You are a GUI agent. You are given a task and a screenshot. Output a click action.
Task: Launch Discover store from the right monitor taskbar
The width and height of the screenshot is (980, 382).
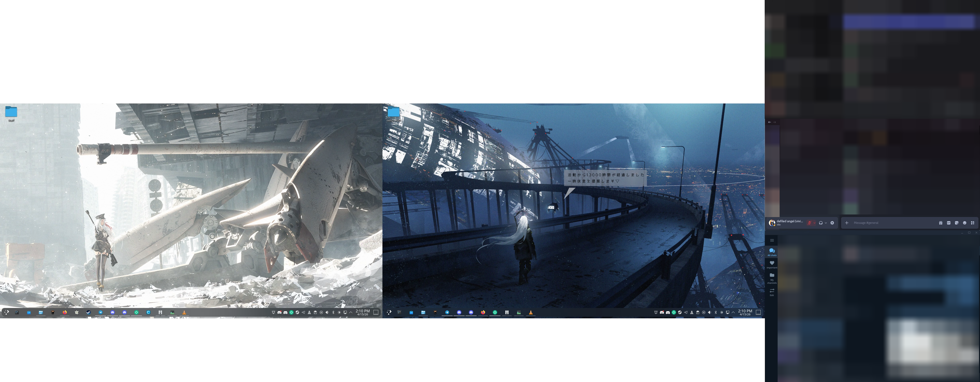pyautogui.click(x=411, y=312)
